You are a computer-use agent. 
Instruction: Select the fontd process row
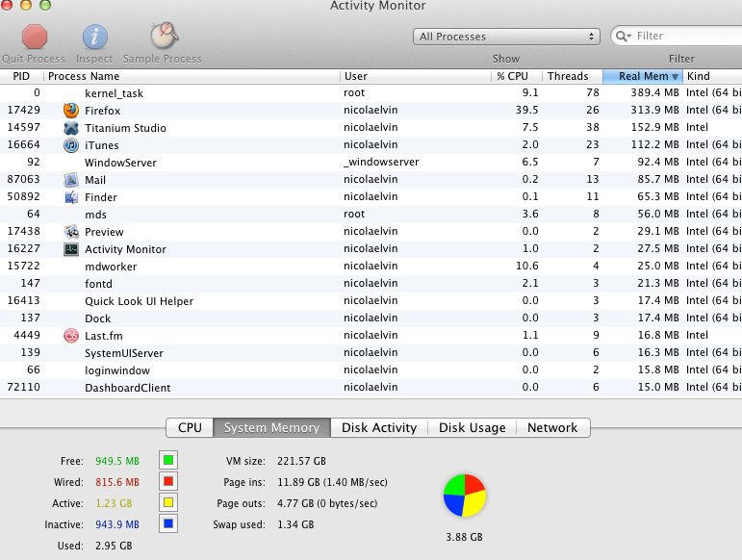371,284
